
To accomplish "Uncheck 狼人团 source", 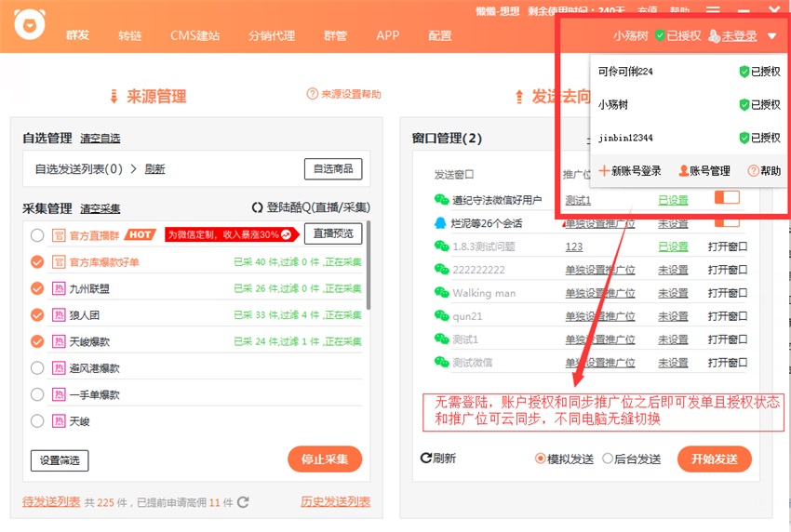I will pyautogui.click(x=37, y=314).
